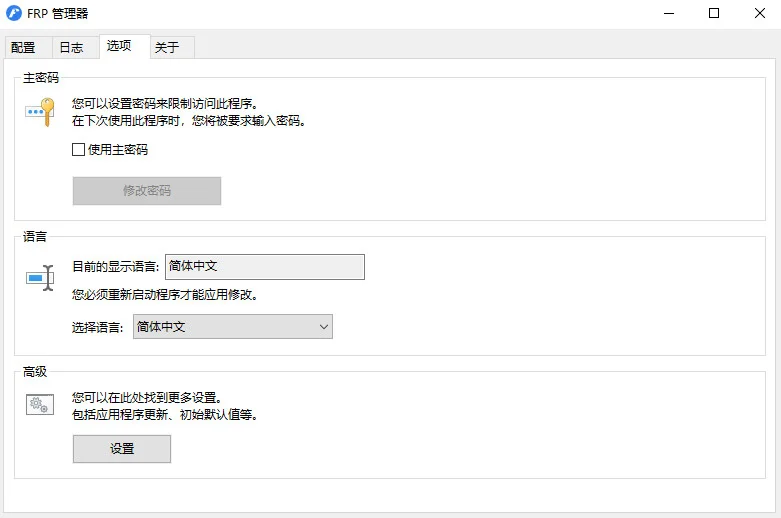The image size is (781, 518).
Task: Click the 语言 group heading
Action: 35,237
